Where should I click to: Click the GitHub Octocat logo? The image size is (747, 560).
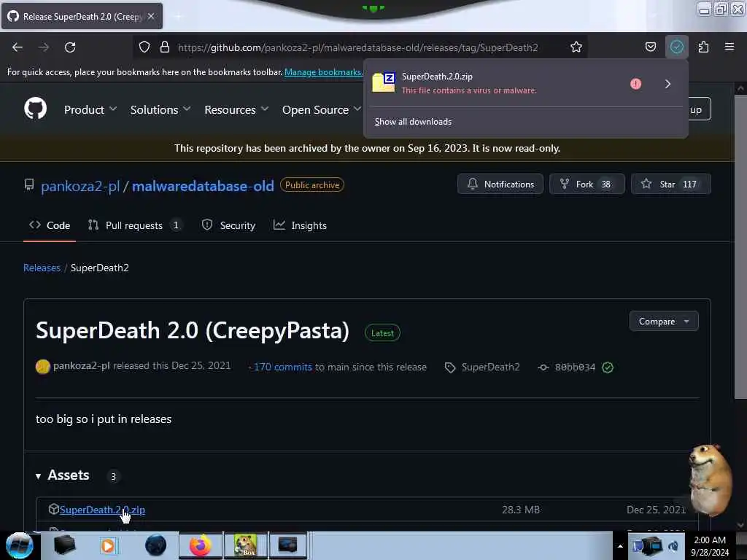click(35, 109)
